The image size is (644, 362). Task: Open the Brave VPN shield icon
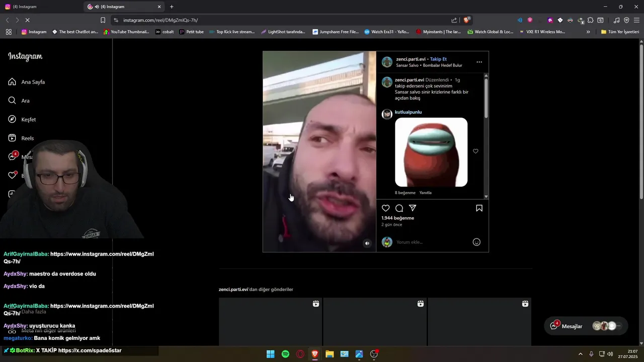[x=626, y=20]
